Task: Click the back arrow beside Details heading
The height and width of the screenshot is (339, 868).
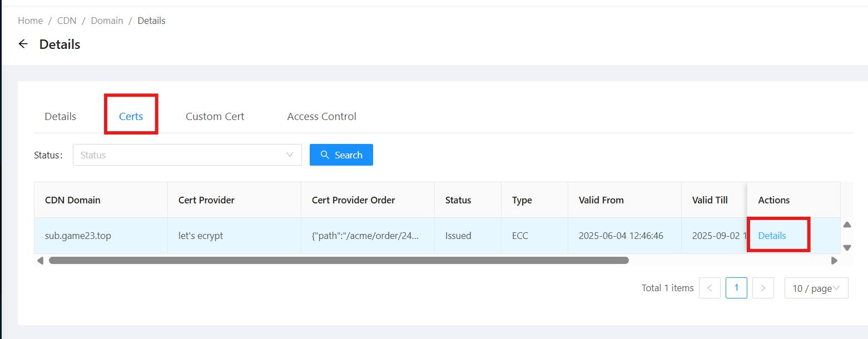Action: (23, 44)
